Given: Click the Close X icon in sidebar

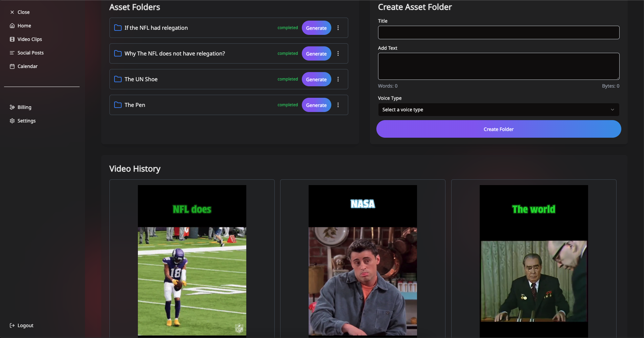Looking at the screenshot, I should [x=12, y=12].
